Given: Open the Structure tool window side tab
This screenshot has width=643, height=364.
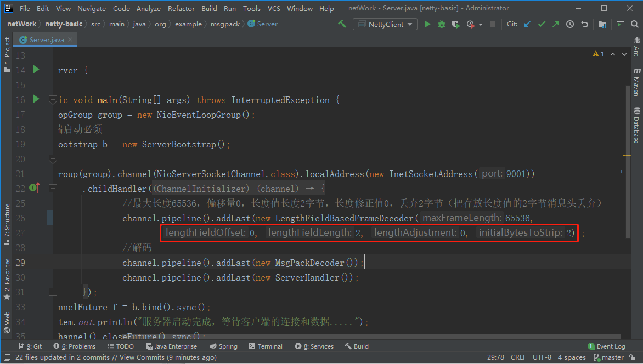Looking at the screenshot, I should 7,225.
